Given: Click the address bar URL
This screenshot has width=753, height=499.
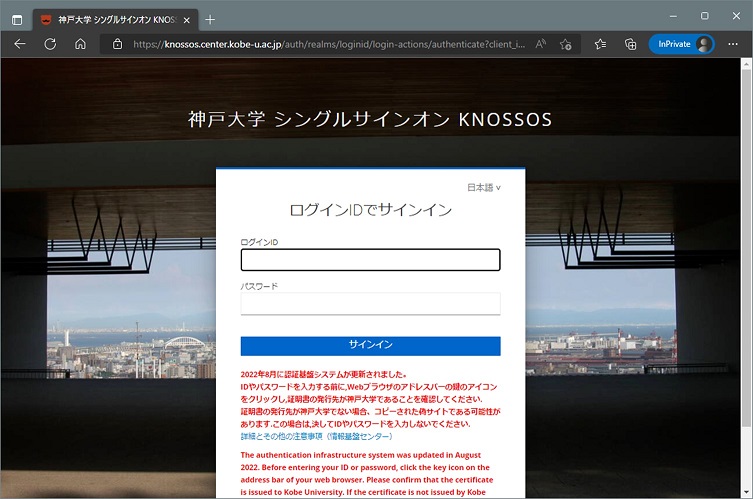Looking at the screenshot, I should coord(329,44).
